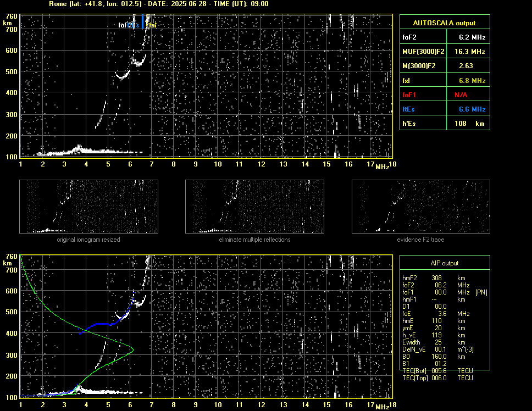Select the foE 3.6 MHz value
This screenshot has width=532, height=411.
click(442, 314)
